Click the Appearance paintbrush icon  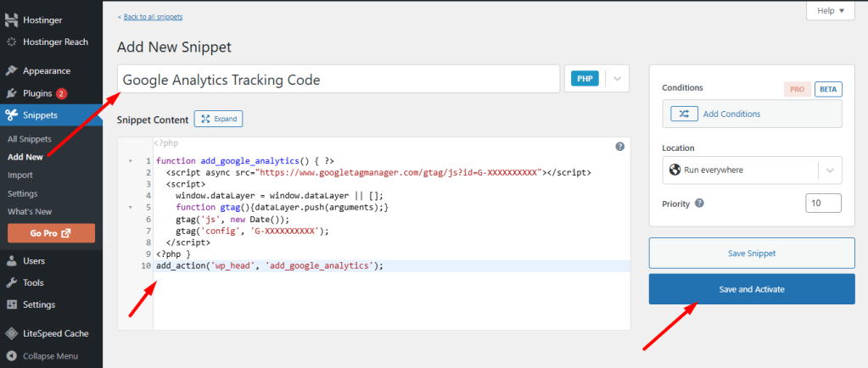coord(12,71)
